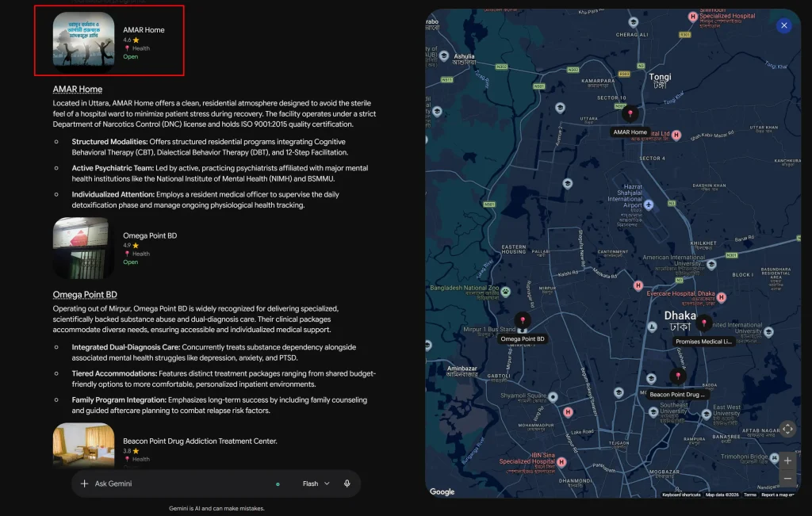This screenshot has width=812, height=516.
Task: Click the 4.6 star rating on the AMAR Home card
Action: click(131, 40)
